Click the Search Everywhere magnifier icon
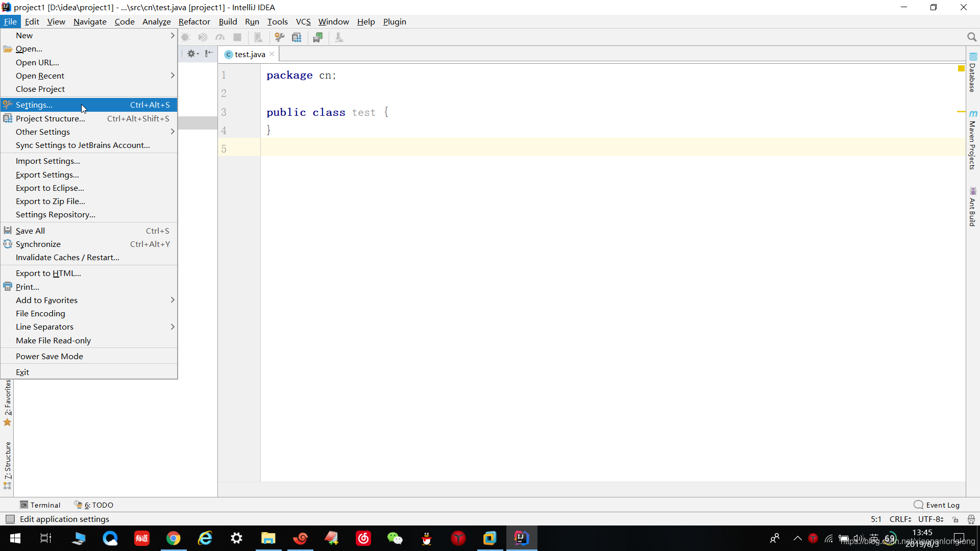 [972, 37]
